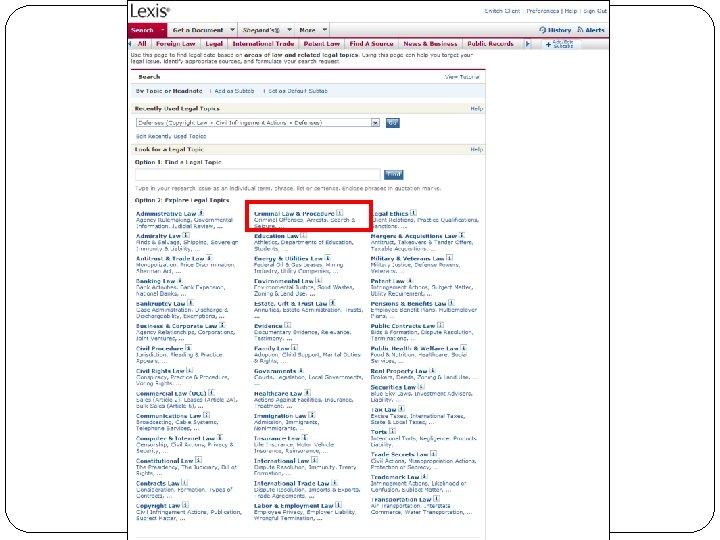Click the Lexis logo
The image size is (720, 540).
pos(150,11)
